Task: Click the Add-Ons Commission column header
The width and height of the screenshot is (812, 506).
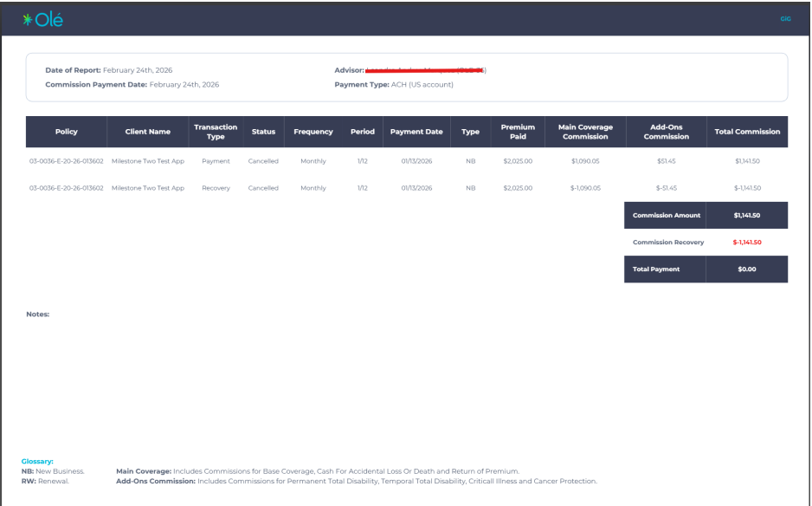Action: point(666,132)
